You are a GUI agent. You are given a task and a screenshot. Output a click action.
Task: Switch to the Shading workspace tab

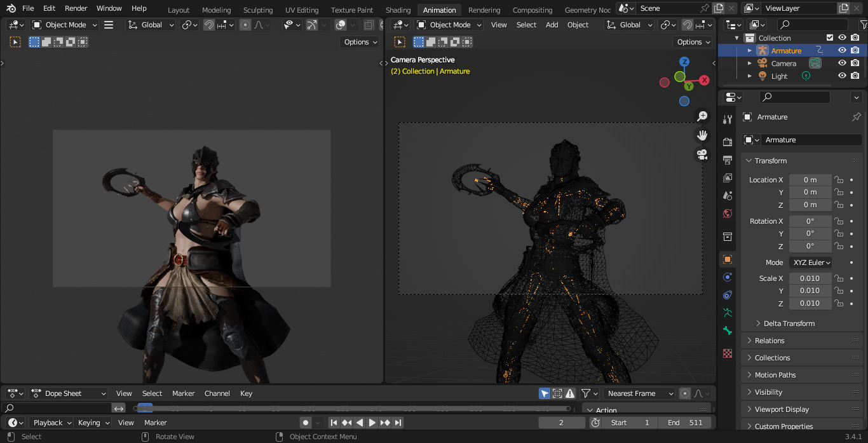pyautogui.click(x=398, y=10)
